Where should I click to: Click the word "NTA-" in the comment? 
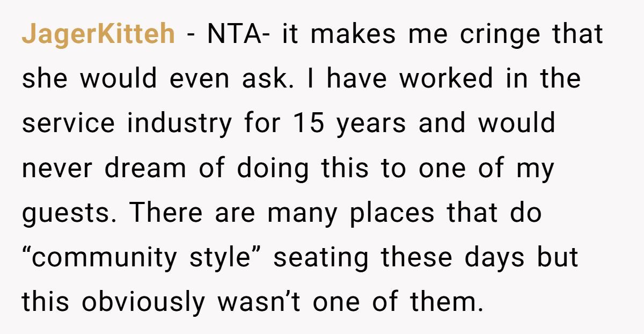click(233, 35)
